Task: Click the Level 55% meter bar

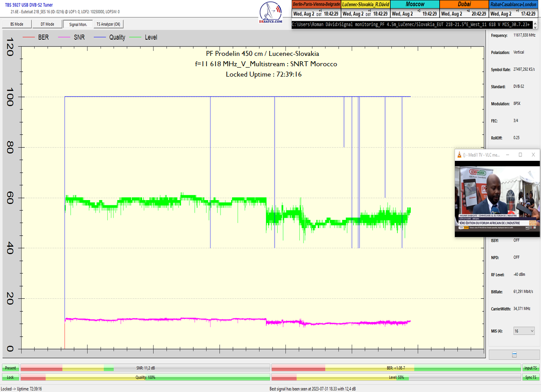Action: tap(396, 377)
